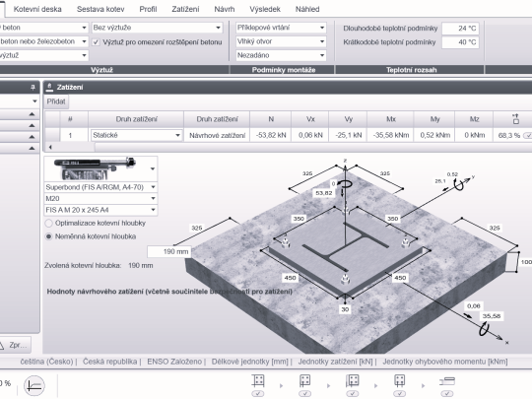Click the čeština (Česko) status entry
Viewport: 532px width, 399px height.
click(x=46, y=362)
